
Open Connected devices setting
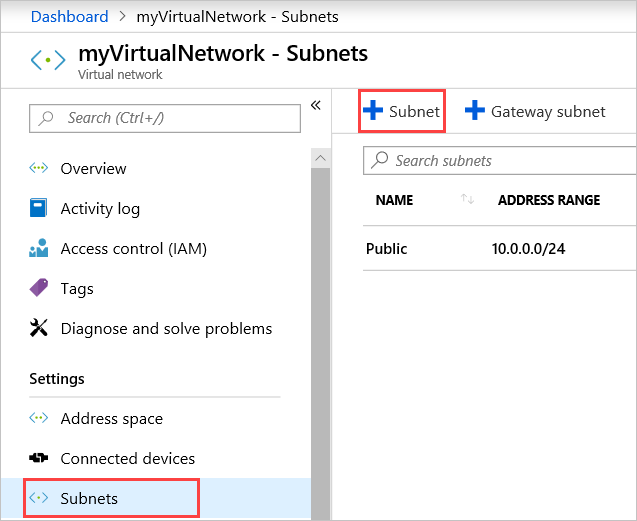(128, 458)
